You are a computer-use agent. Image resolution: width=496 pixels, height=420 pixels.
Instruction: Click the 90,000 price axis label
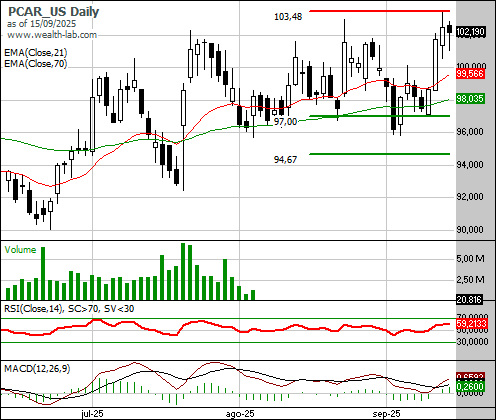pyautogui.click(x=470, y=230)
